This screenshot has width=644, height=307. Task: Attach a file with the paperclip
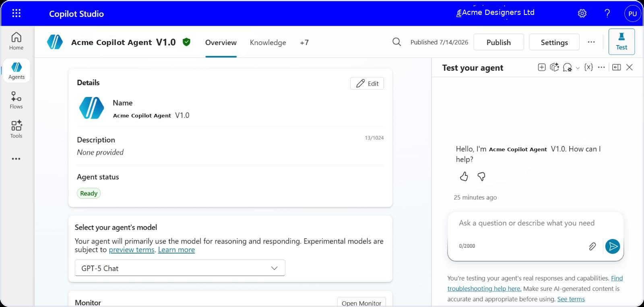click(592, 246)
